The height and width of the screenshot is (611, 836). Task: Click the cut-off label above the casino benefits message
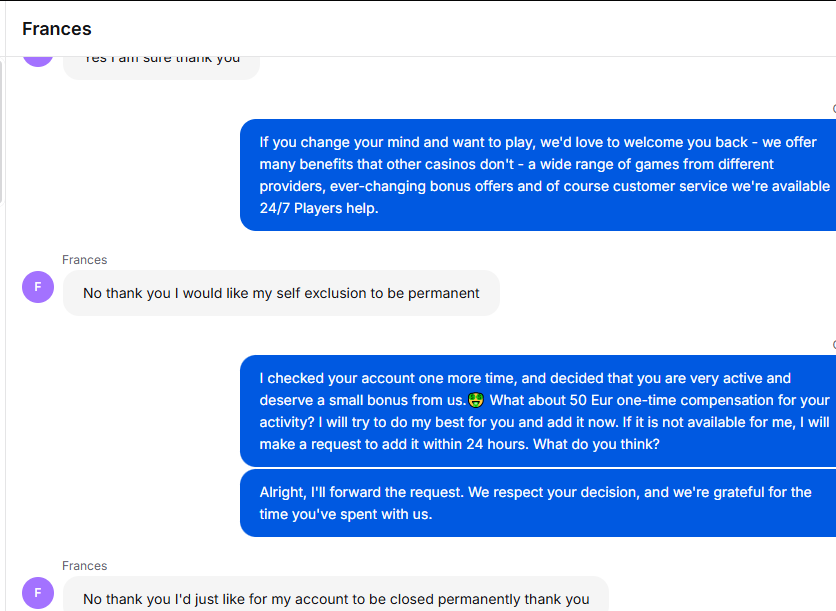point(834,109)
